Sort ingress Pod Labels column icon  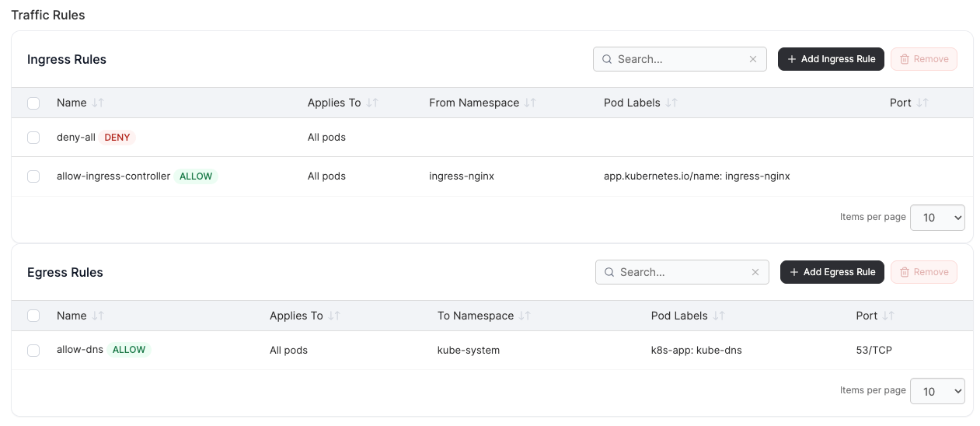[x=671, y=103]
